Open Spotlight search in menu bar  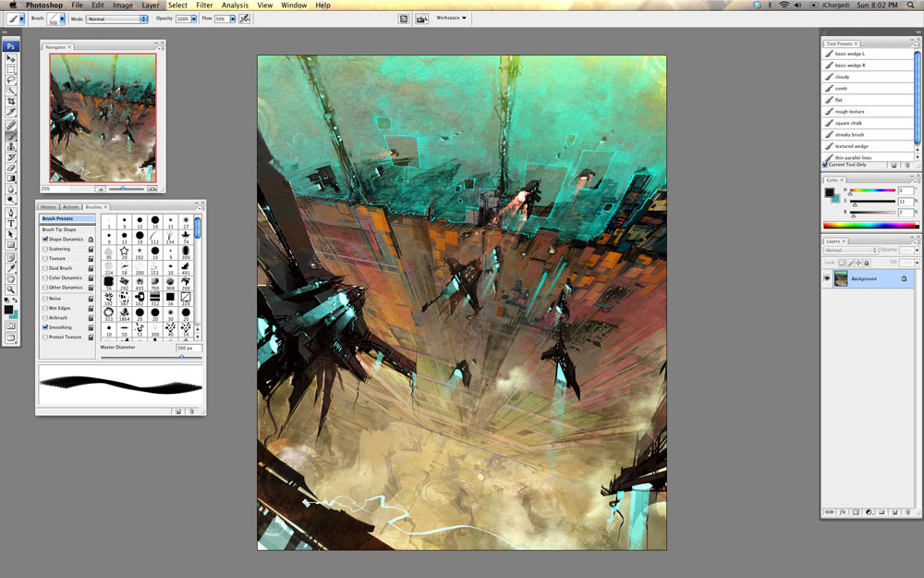(x=910, y=5)
